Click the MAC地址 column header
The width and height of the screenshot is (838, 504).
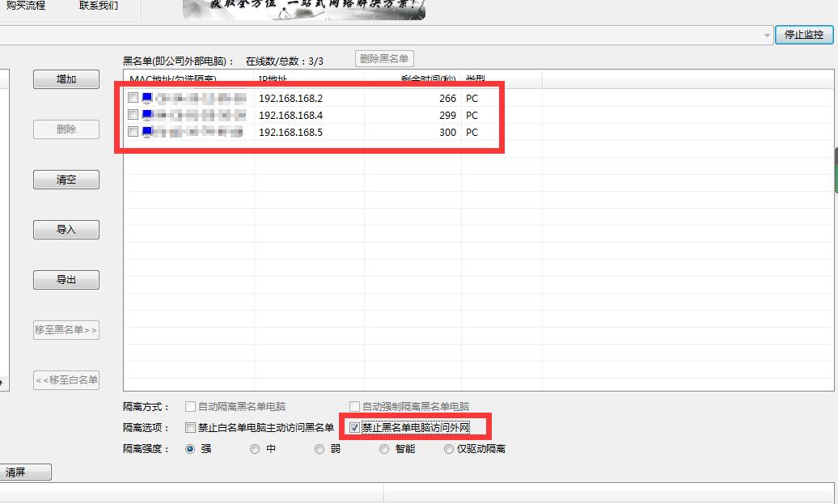click(188, 79)
